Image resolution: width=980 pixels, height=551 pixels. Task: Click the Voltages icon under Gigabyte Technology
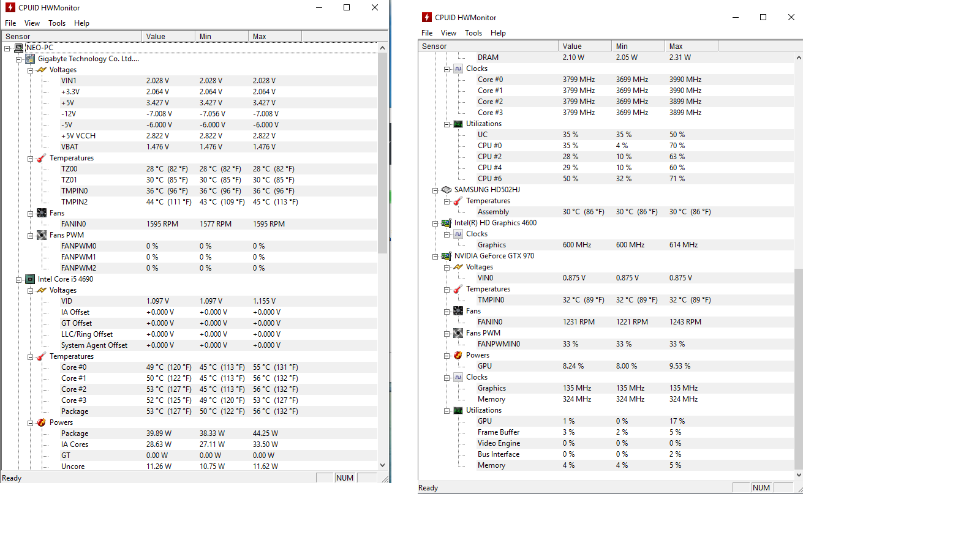coord(42,70)
